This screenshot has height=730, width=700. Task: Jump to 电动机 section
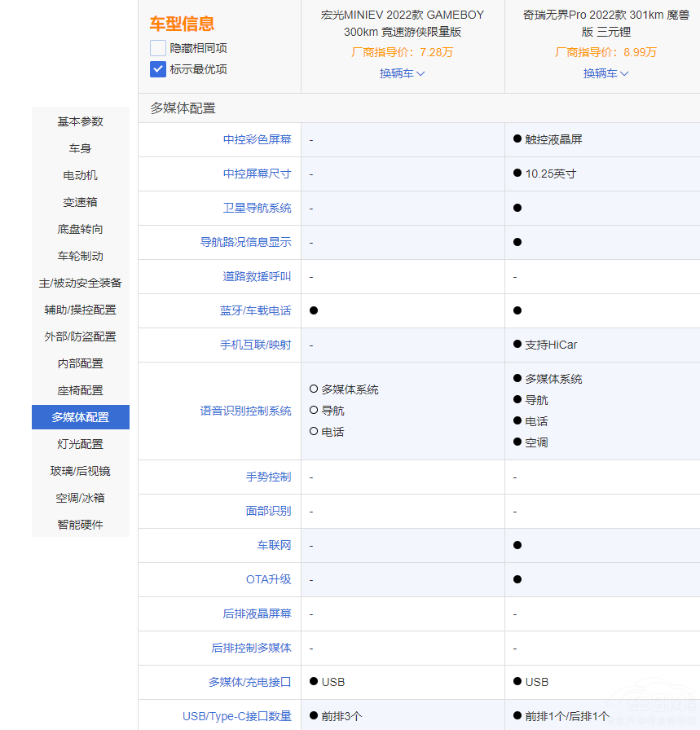(80, 175)
